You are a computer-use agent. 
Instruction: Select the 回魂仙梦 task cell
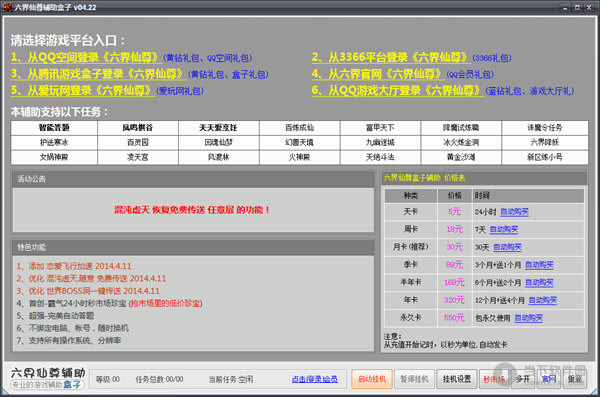(x=218, y=142)
